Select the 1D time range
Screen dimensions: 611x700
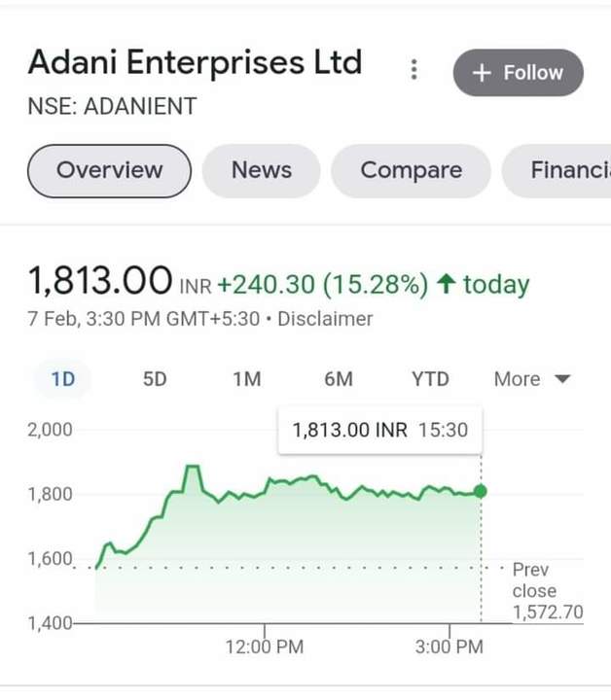(x=63, y=379)
